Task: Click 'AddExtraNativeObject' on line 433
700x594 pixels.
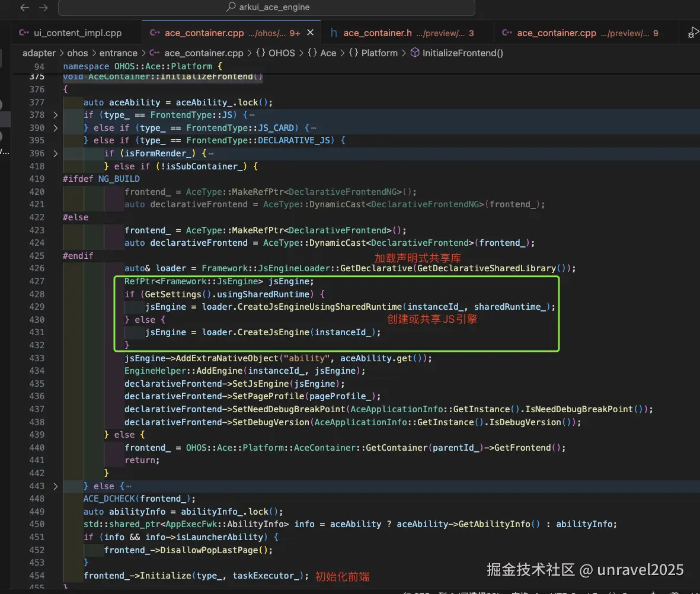Action: coord(227,358)
